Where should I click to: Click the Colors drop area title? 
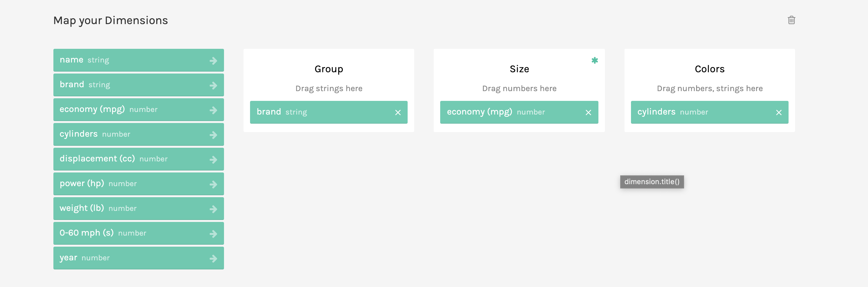click(709, 69)
